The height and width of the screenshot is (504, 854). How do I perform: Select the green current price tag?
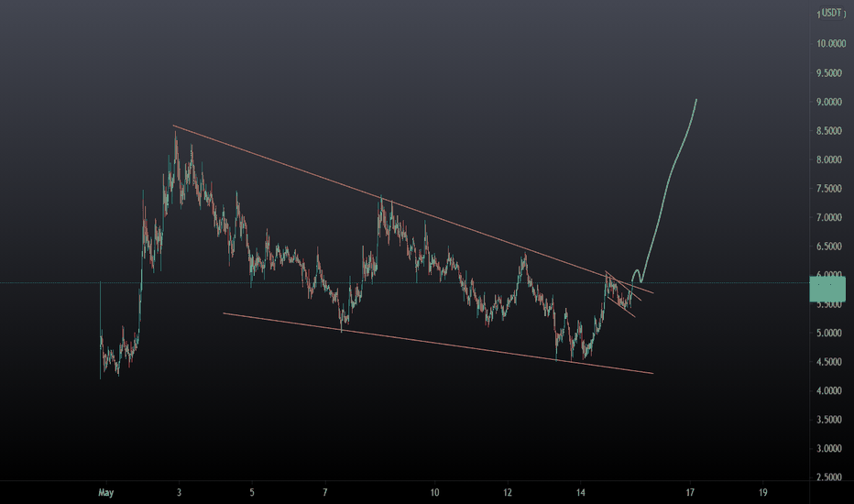tap(827, 289)
